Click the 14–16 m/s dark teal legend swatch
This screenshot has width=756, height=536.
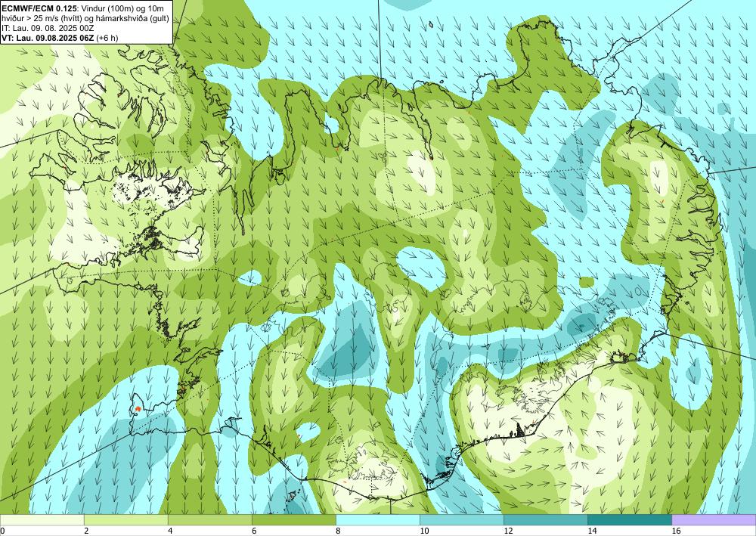click(630, 520)
